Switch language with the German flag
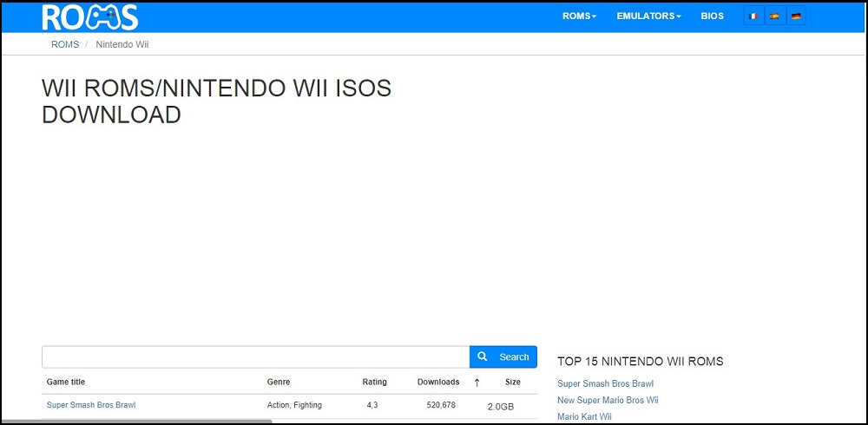 (796, 16)
